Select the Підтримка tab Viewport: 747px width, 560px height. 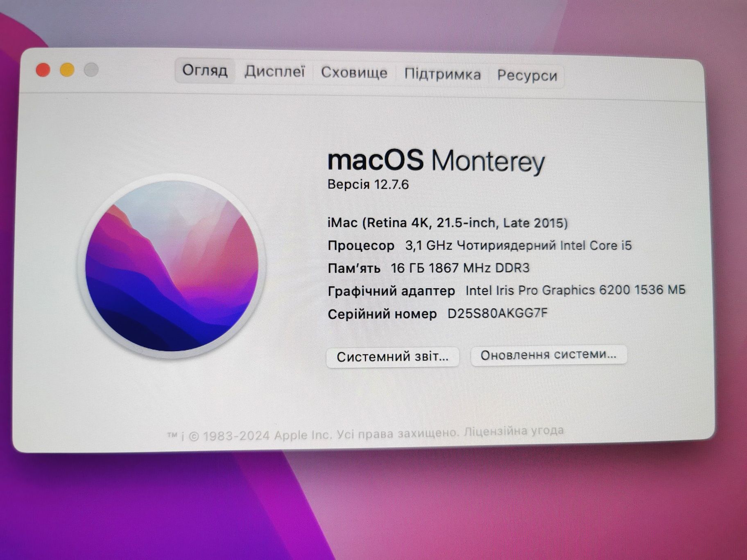pos(442,74)
